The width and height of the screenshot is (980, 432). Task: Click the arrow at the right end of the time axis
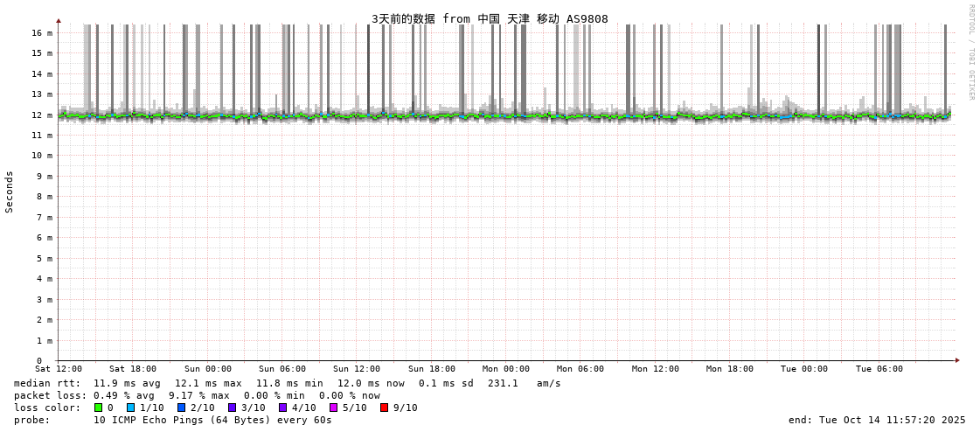tap(957, 360)
